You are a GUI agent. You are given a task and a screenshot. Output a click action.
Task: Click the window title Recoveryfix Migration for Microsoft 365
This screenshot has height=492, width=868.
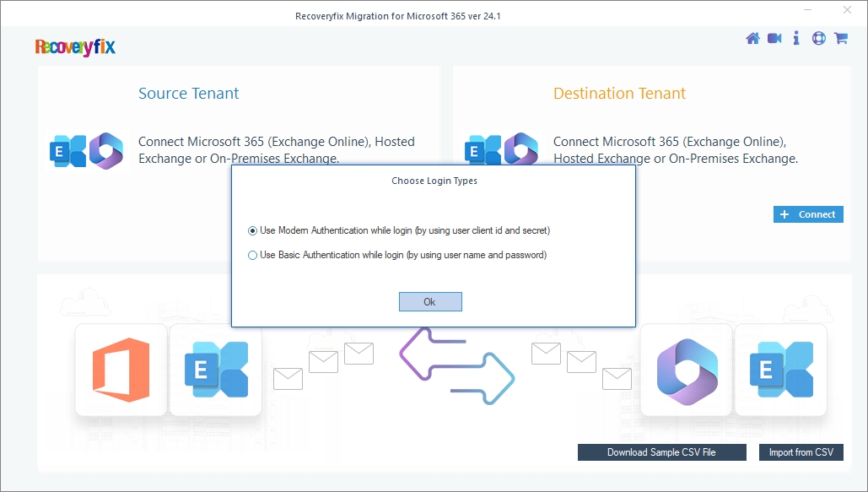pyautogui.click(x=398, y=16)
